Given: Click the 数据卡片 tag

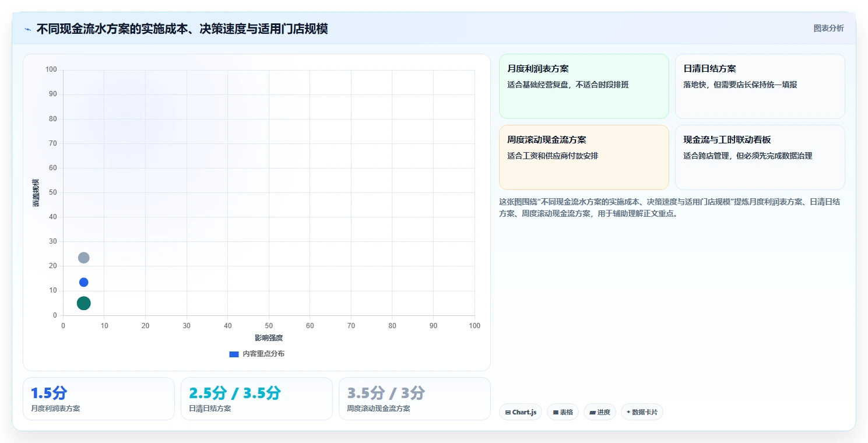Looking at the screenshot, I should pos(642,412).
